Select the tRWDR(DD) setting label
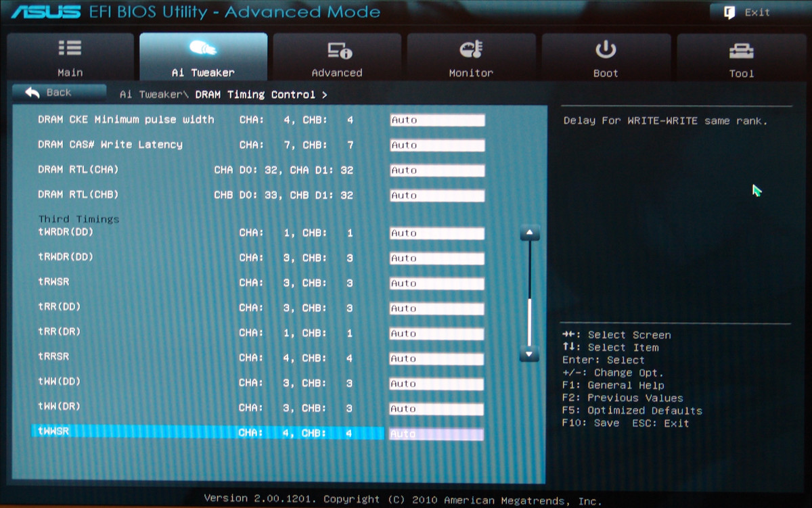Viewport: 812px width, 508px height. [x=66, y=257]
